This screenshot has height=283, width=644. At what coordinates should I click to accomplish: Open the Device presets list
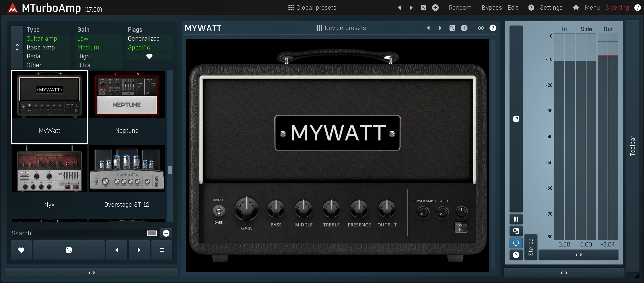[x=341, y=28]
